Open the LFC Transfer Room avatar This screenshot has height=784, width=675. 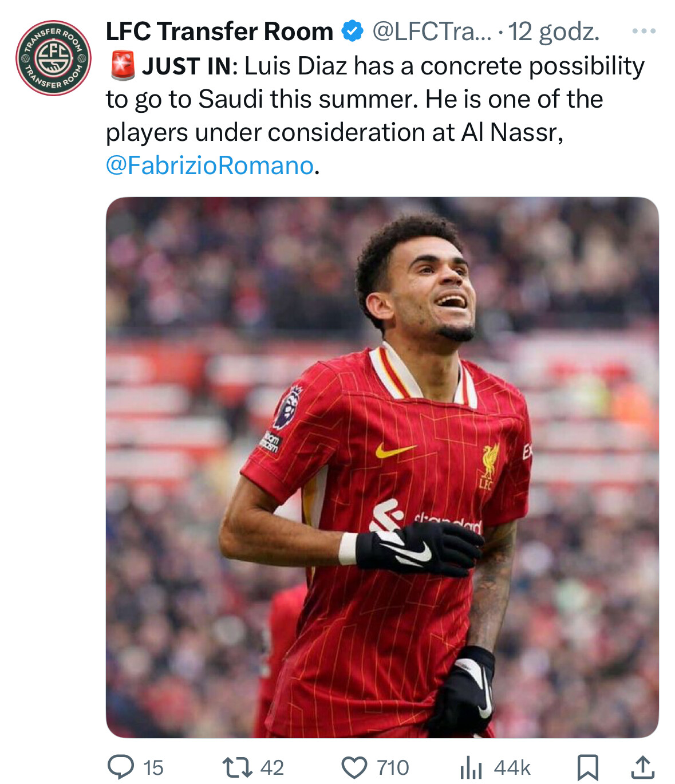pos(53,58)
